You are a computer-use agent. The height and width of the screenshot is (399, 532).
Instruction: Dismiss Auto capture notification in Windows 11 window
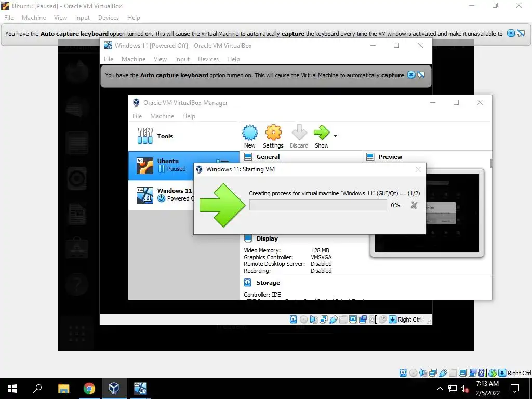411,75
